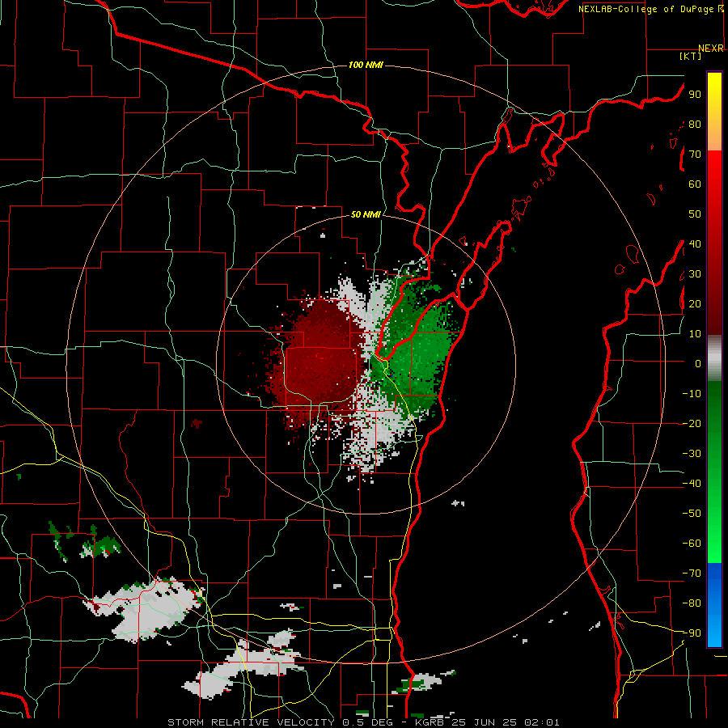Click the 50 NMI range ring label
Image resolution: width=728 pixels, height=728 pixels.
366,214
